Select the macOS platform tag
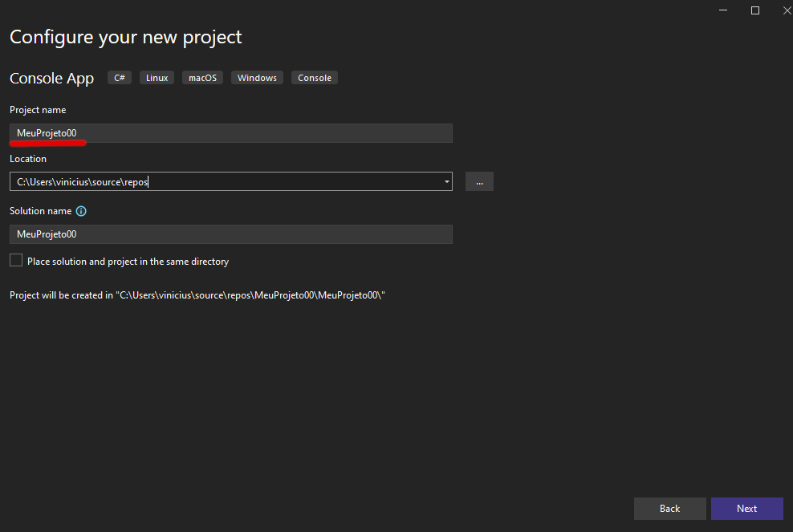Viewport: 793px width, 532px height. (202, 78)
